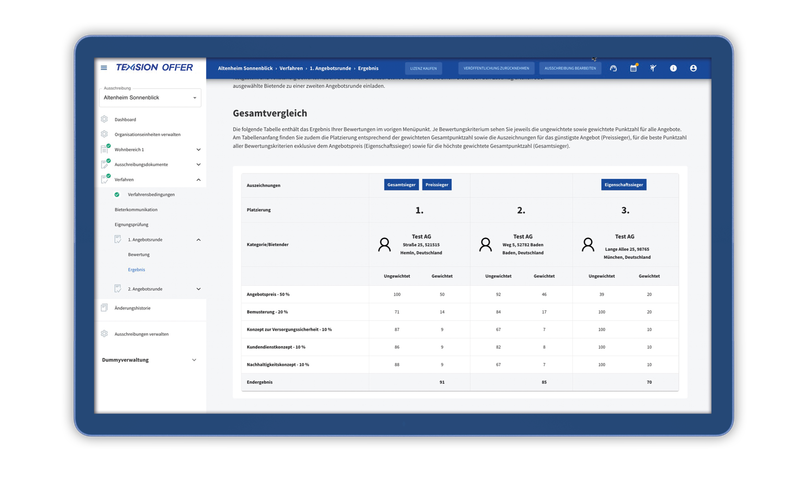Click the Endergebnis value 85

[544, 382]
